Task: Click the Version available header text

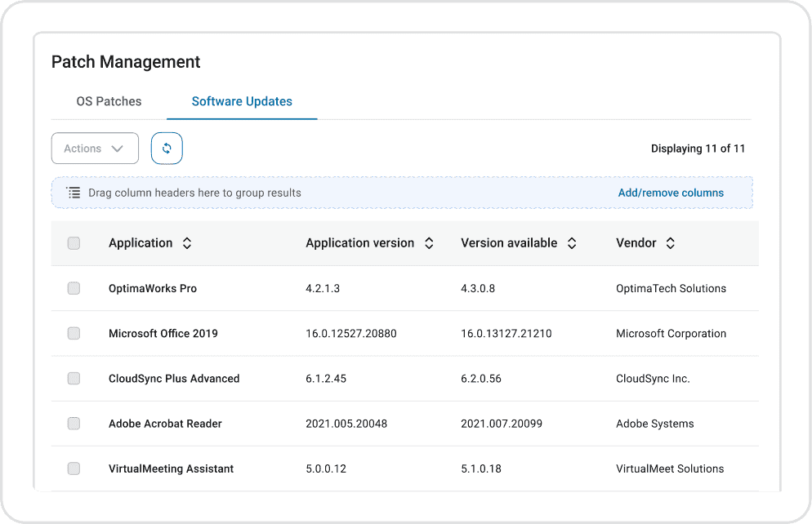Action: pos(509,243)
